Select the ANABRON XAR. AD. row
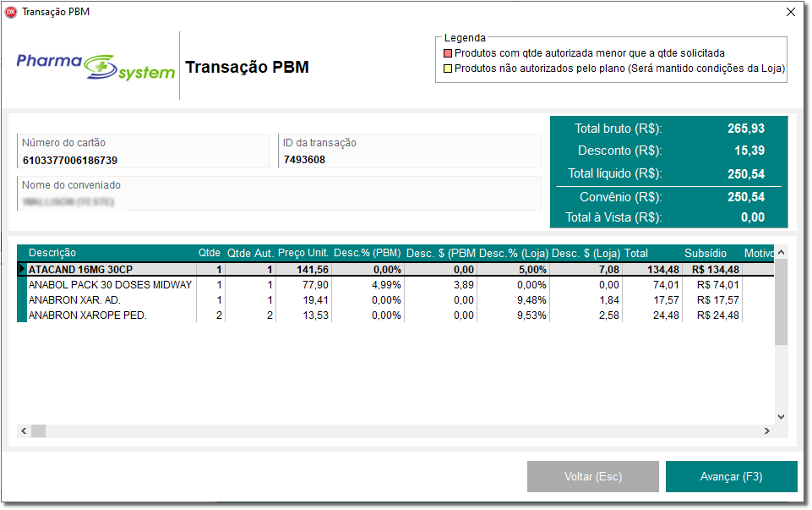Screen dimensions: 812x510 click(395, 300)
